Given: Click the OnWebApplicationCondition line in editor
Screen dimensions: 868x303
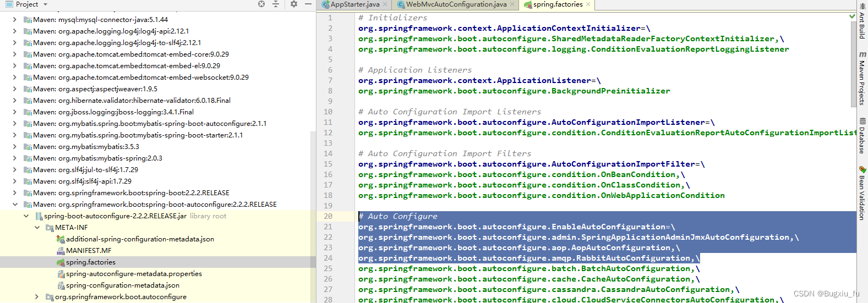Looking at the screenshot, I should coord(542,195).
